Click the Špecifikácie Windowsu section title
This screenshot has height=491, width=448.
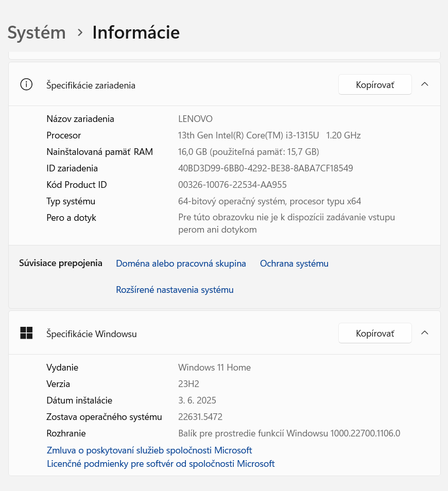pyautogui.click(x=92, y=334)
